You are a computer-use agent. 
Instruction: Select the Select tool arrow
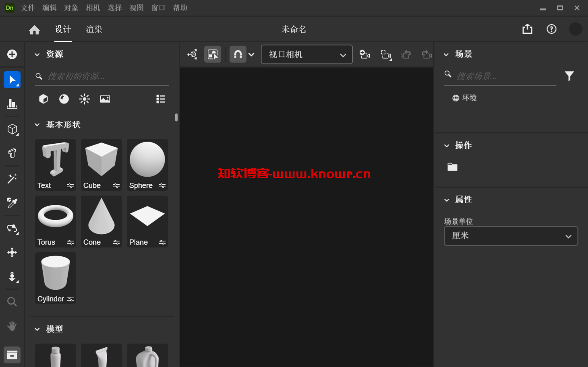[x=12, y=80]
